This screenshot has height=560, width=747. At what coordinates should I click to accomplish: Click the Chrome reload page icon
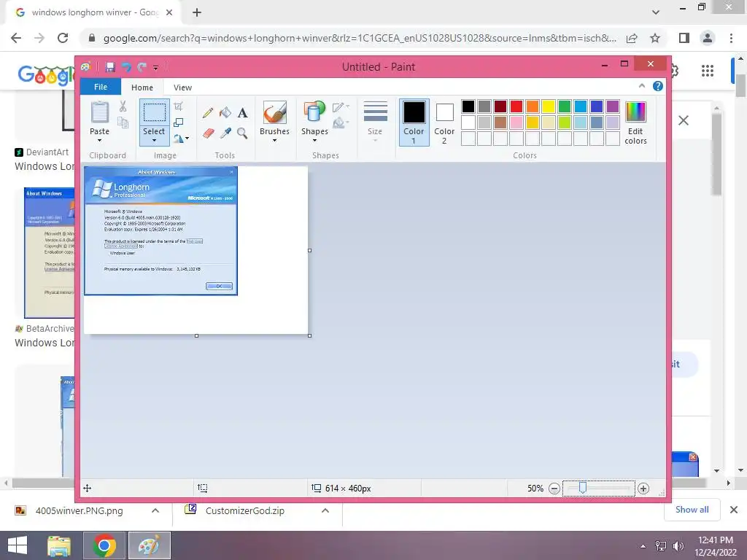63,38
